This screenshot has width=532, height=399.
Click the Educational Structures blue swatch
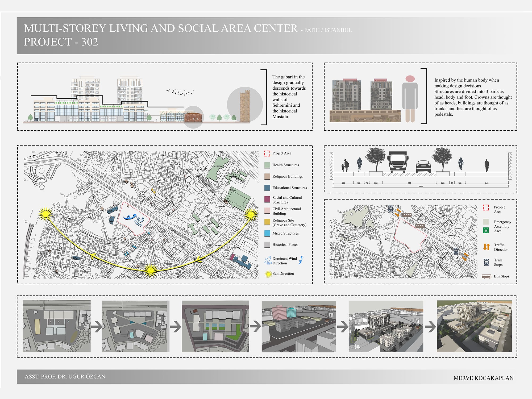pos(267,188)
